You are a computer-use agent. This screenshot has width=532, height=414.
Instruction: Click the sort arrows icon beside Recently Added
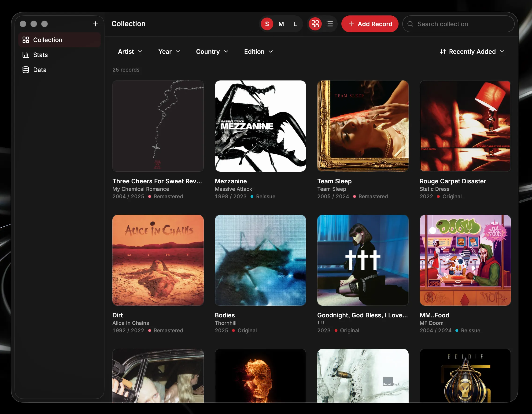point(443,52)
